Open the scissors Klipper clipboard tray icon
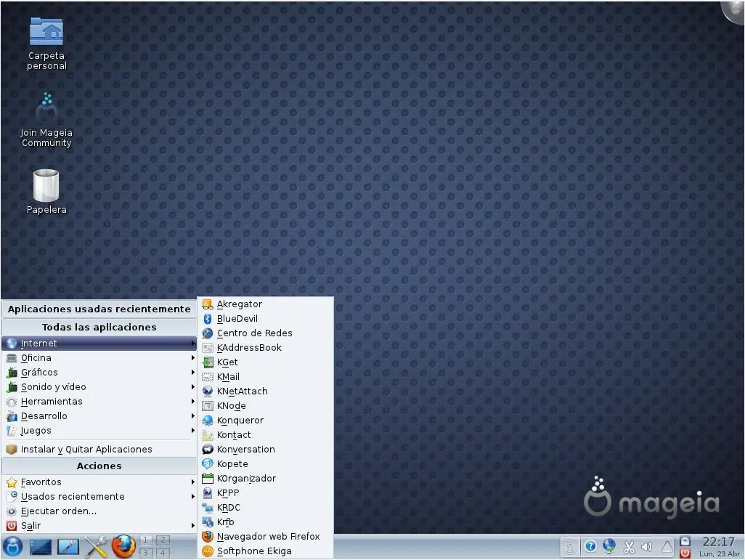Image resolution: width=745 pixels, height=560 pixels. pyautogui.click(x=629, y=547)
